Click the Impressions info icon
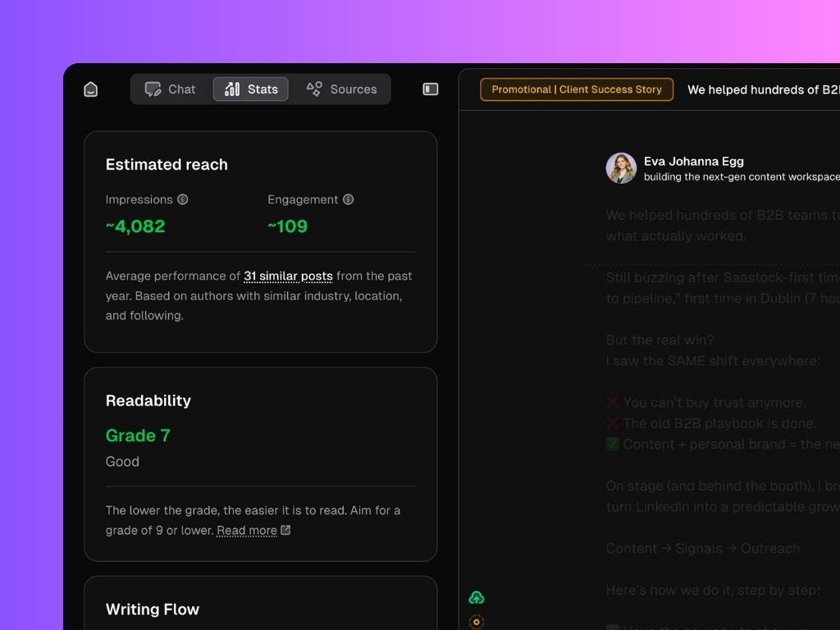 pyautogui.click(x=183, y=199)
